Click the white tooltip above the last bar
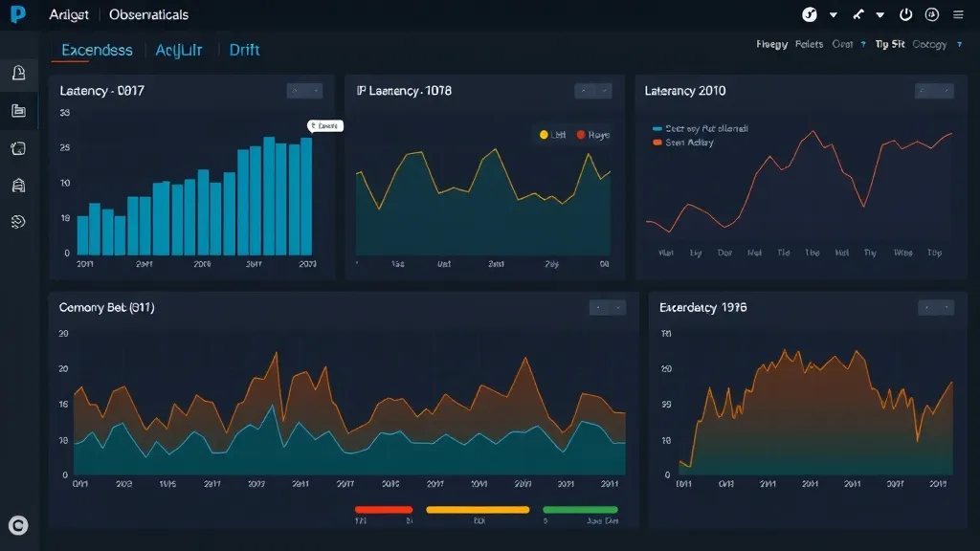The height and width of the screenshot is (551, 980). (325, 125)
